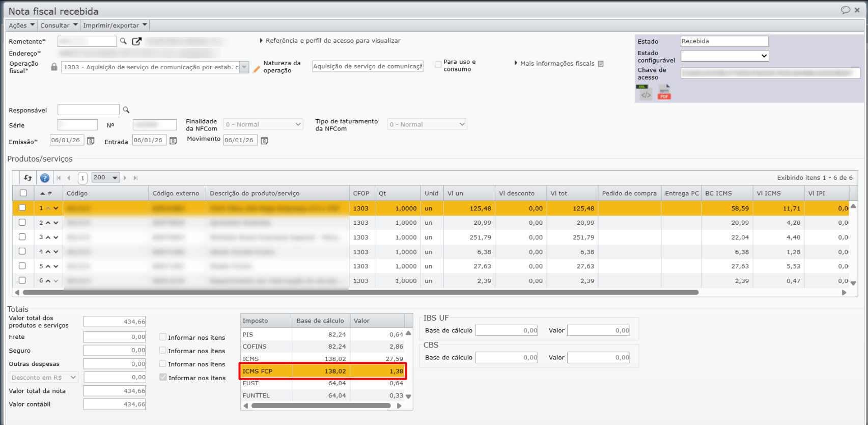The image size is (868, 425).
Task: Open the Estado configurável dropdown
Action: [724, 56]
